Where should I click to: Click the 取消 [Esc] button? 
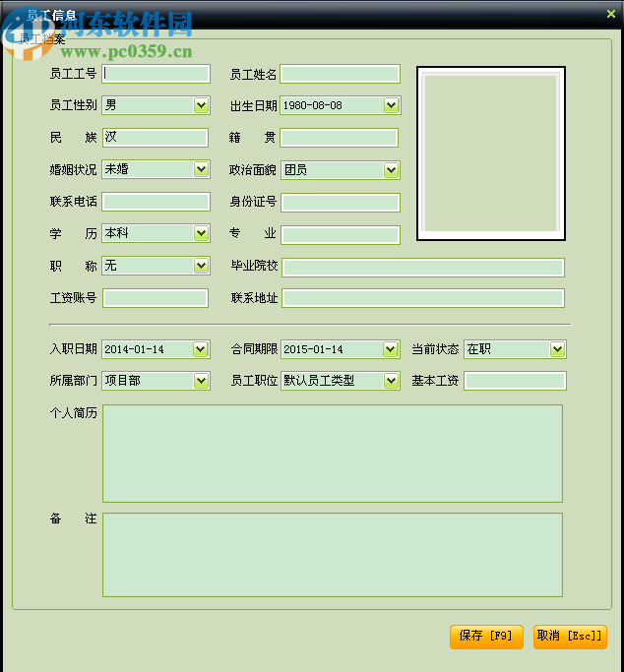570,637
